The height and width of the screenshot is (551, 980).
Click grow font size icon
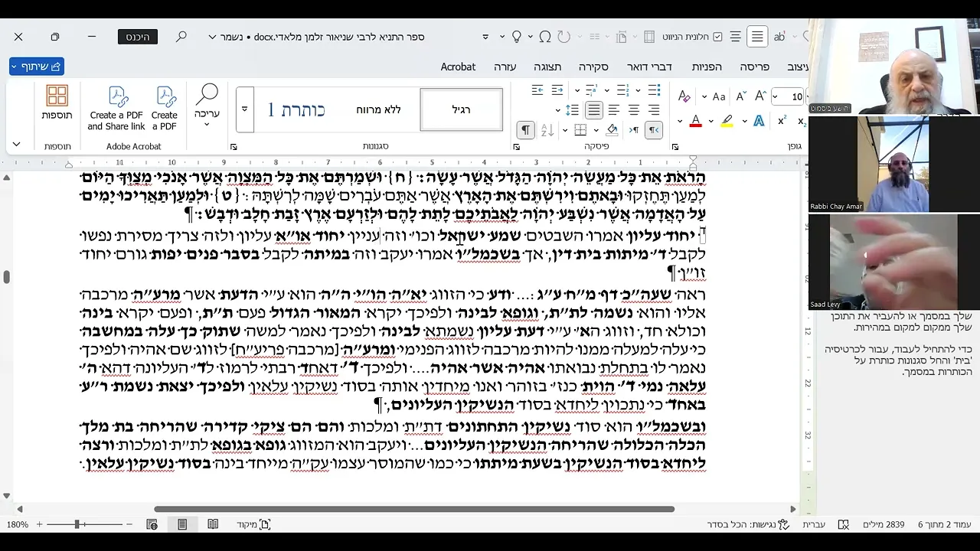click(x=761, y=96)
